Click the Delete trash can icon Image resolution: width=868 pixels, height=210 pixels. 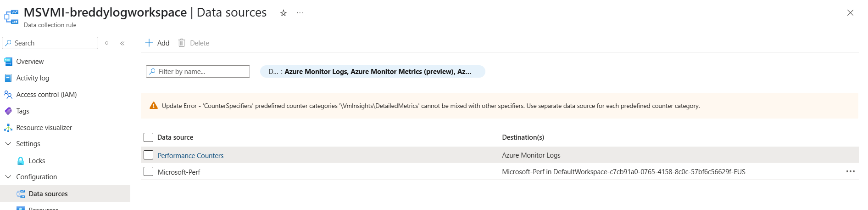click(x=182, y=43)
